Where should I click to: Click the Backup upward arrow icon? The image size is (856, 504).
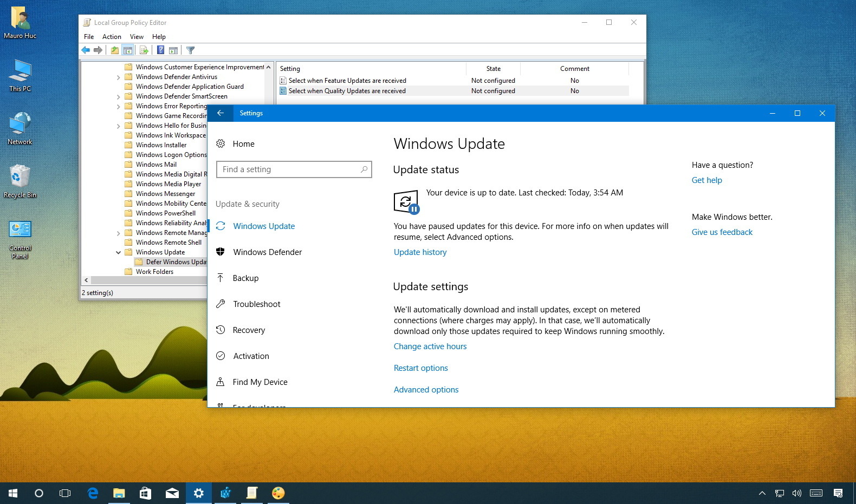point(221,278)
